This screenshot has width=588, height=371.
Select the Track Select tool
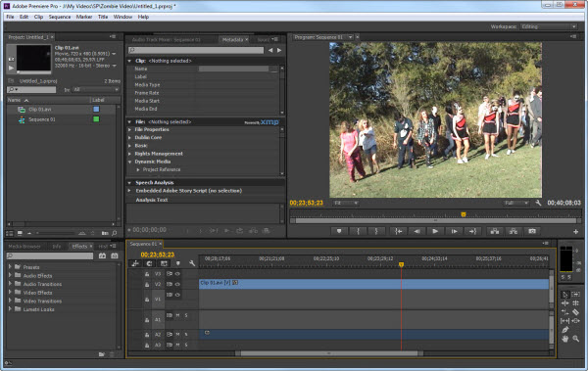(x=575, y=295)
